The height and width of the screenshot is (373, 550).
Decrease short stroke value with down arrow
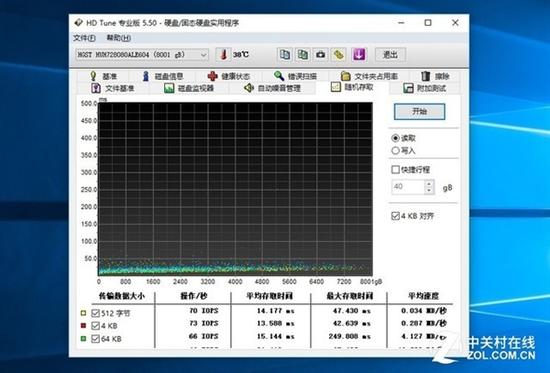click(429, 190)
